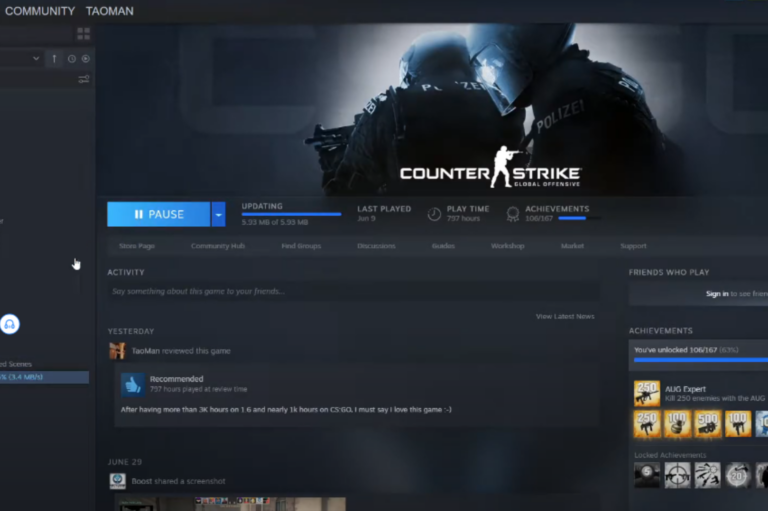Go to the Store Page tab
Screen dimensions: 768x511
(137, 246)
